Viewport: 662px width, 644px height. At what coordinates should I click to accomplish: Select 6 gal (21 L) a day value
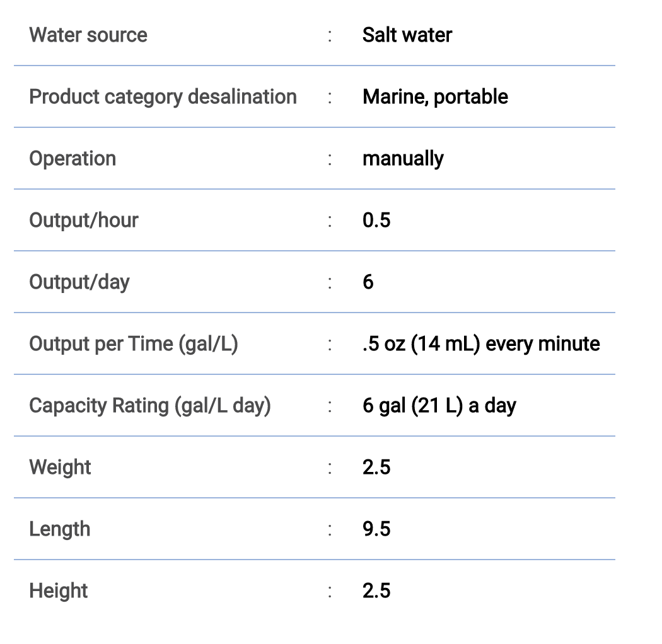pyautogui.click(x=439, y=406)
